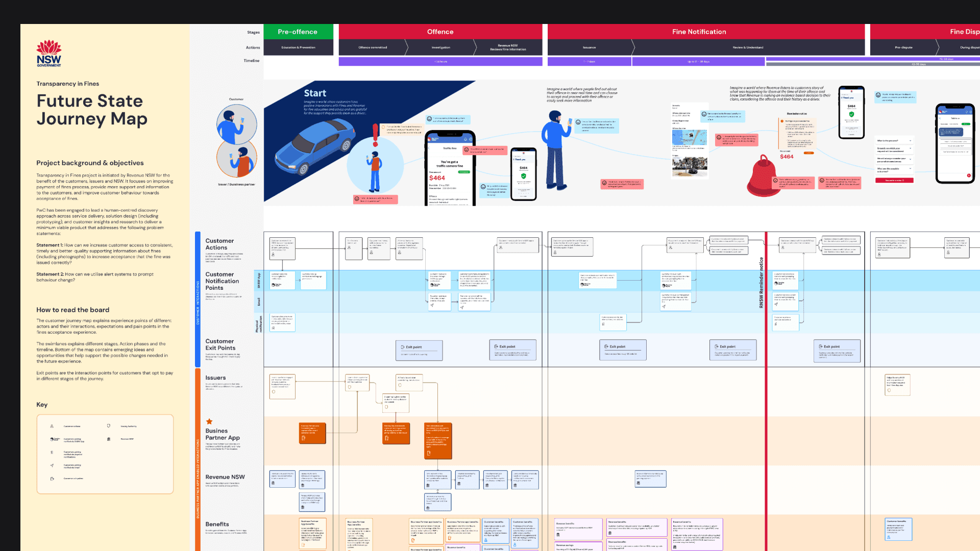Click the Issuing Authority shield icon in Key
This screenshot has width=980, height=551.
(109, 426)
